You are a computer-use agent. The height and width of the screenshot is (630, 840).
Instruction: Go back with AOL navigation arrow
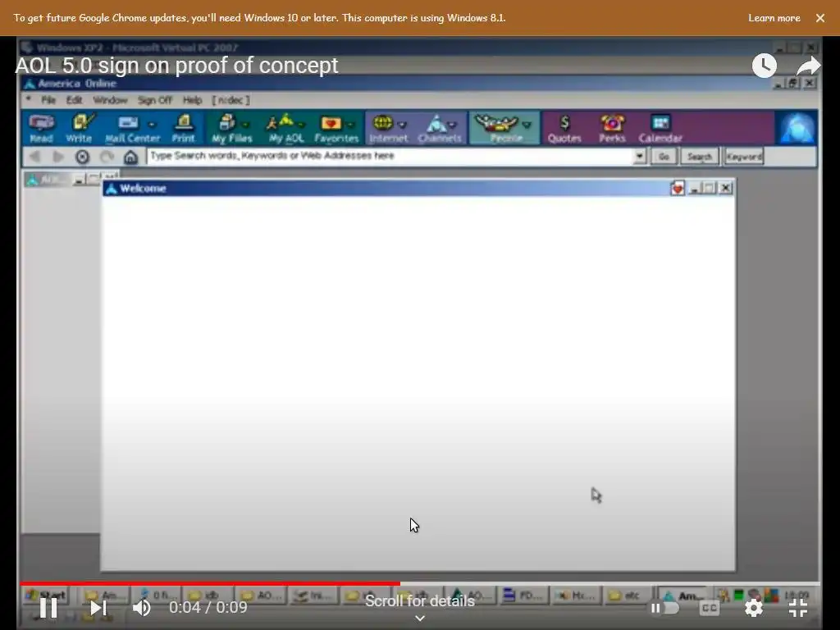pos(35,157)
